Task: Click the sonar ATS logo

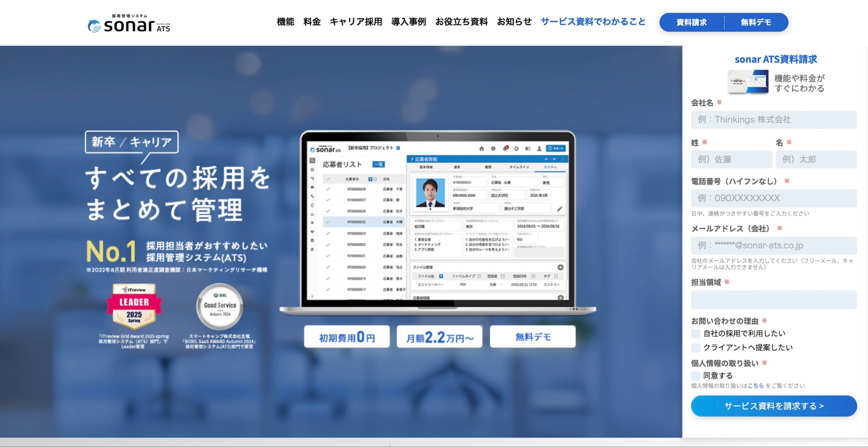Action: [x=129, y=24]
